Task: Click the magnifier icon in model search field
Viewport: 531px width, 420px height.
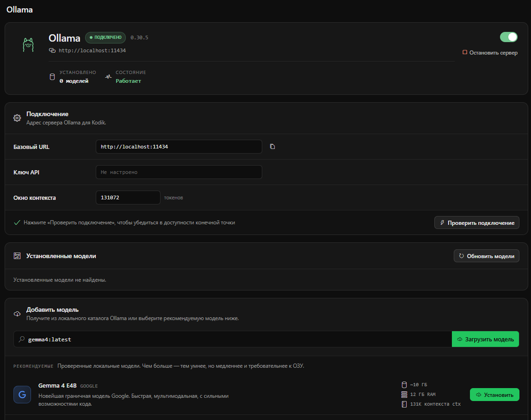Action: (22, 339)
